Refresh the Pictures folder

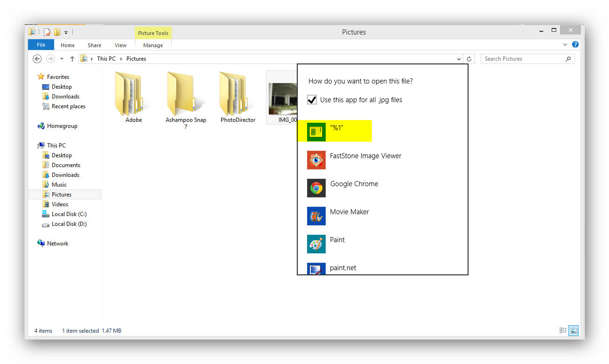[469, 59]
